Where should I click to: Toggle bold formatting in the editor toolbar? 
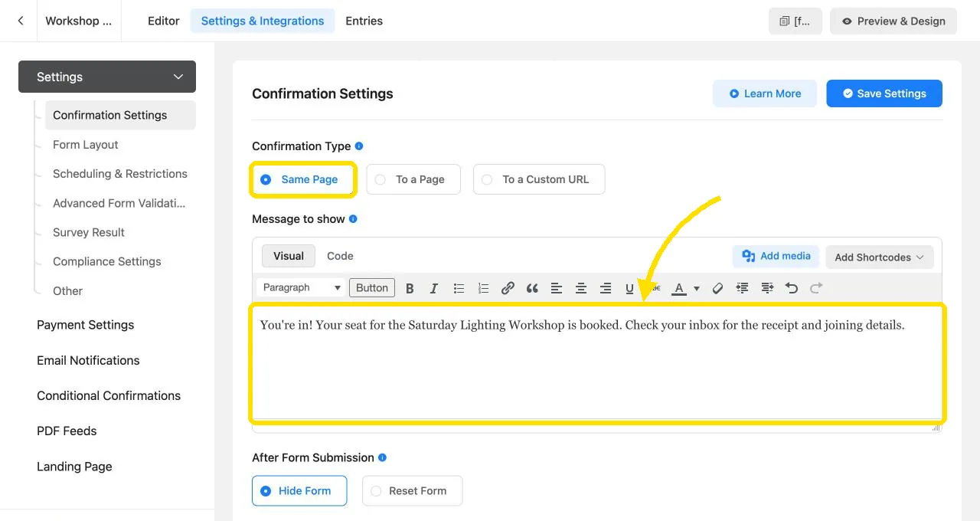pos(410,288)
